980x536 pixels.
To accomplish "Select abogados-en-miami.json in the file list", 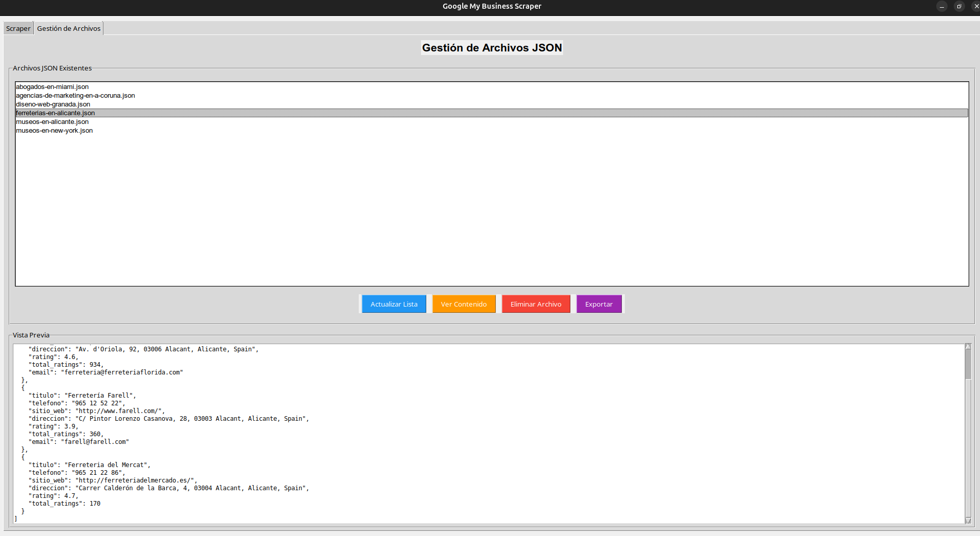I will (x=52, y=87).
